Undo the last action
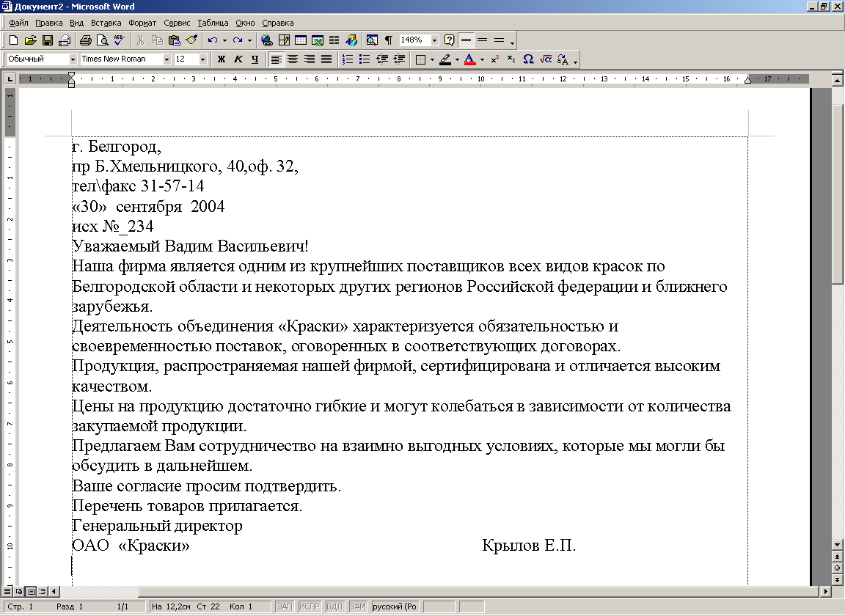Viewport: 845px width, 616px height. point(213,40)
